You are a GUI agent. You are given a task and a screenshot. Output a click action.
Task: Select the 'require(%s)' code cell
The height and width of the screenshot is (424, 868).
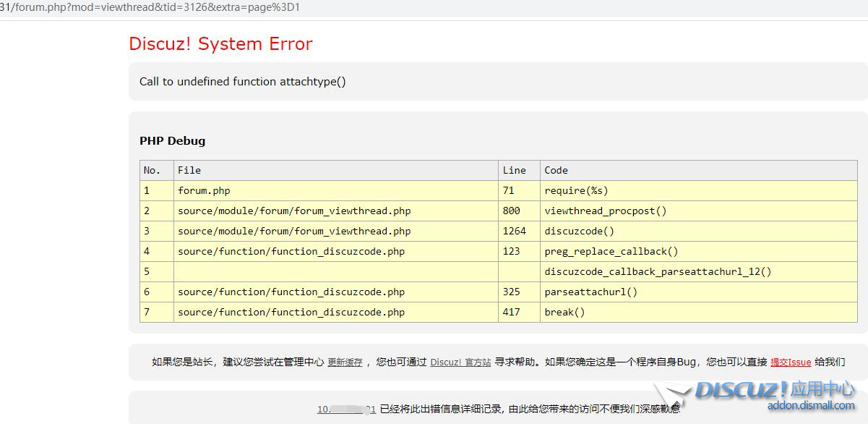699,191
